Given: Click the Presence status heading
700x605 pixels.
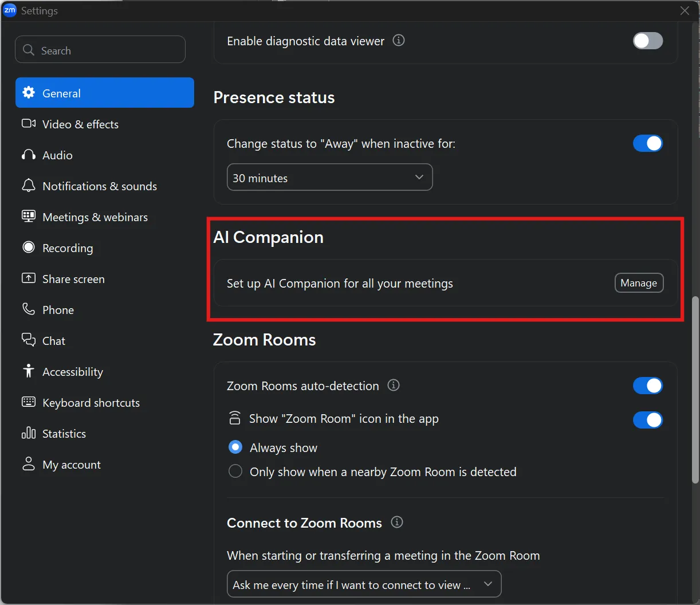Looking at the screenshot, I should (x=274, y=97).
